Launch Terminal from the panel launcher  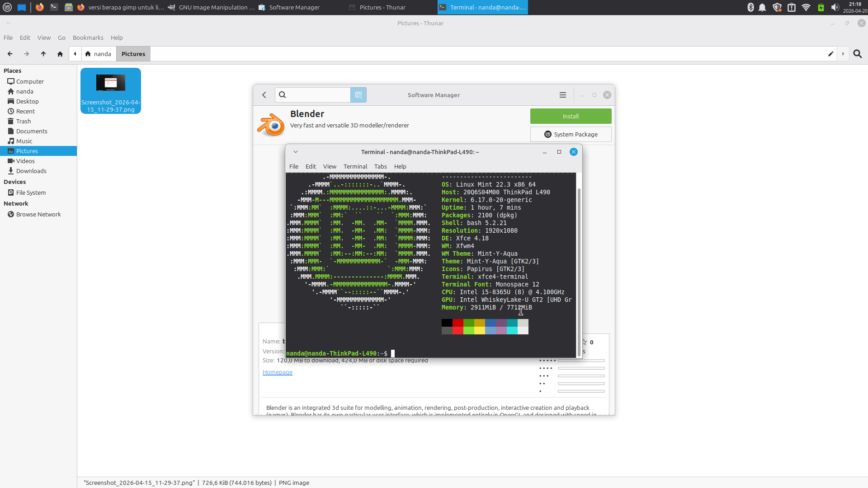click(54, 7)
